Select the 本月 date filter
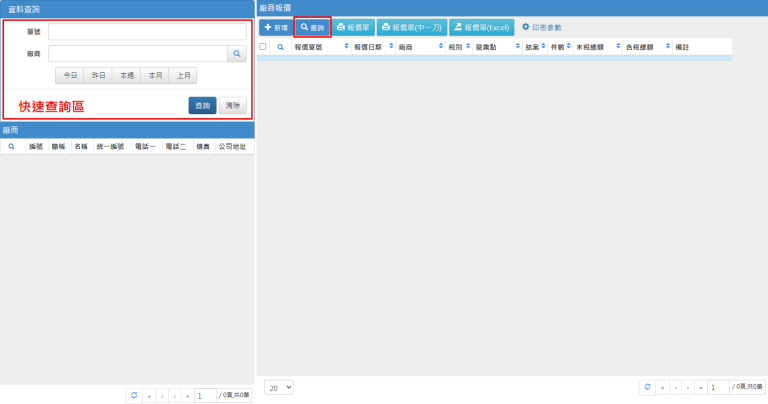The image size is (768, 404). pyautogui.click(x=155, y=75)
